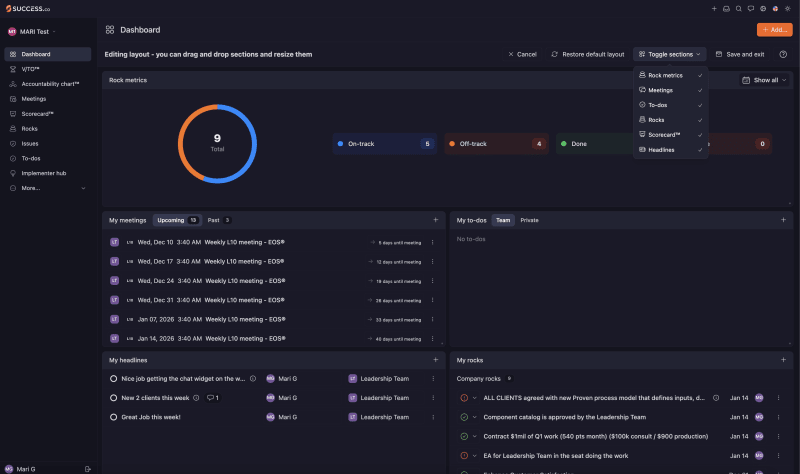The width and height of the screenshot is (800, 474).
Task: Toggle Headlines section visibility
Action: click(x=670, y=149)
